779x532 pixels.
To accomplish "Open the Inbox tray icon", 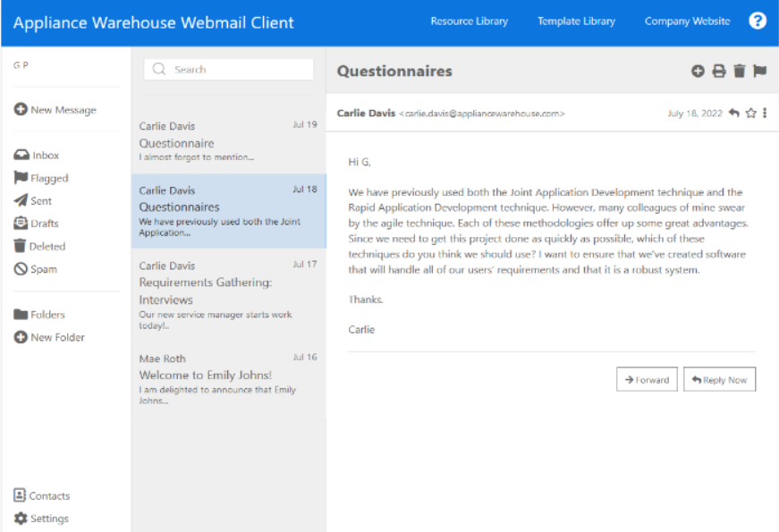I will coord(21,155).
